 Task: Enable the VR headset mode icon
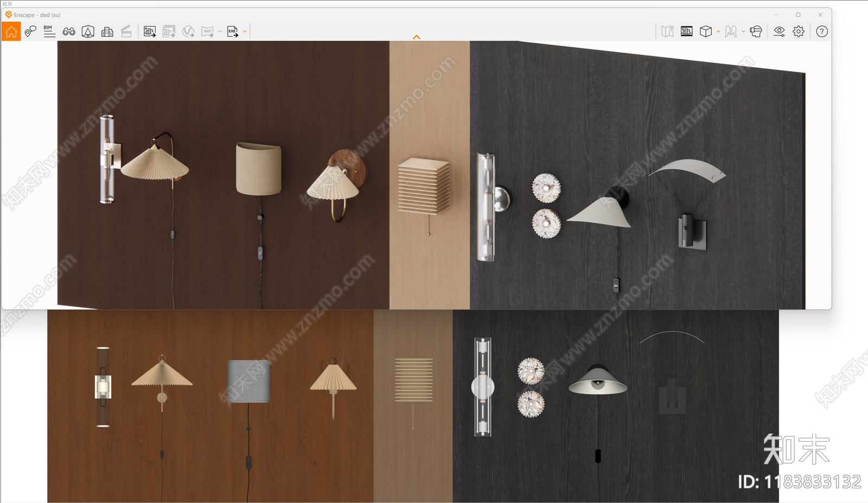(756, 31)
